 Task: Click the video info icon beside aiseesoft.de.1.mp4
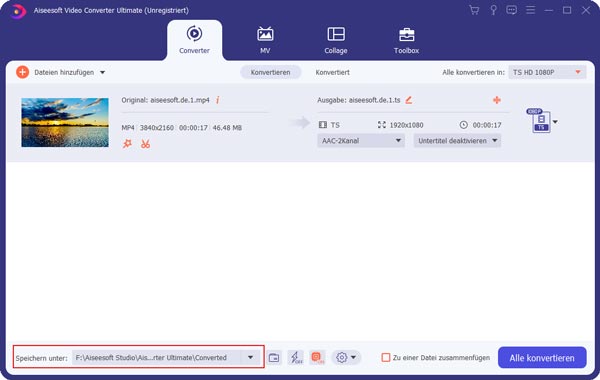click(x=217, y=100)
